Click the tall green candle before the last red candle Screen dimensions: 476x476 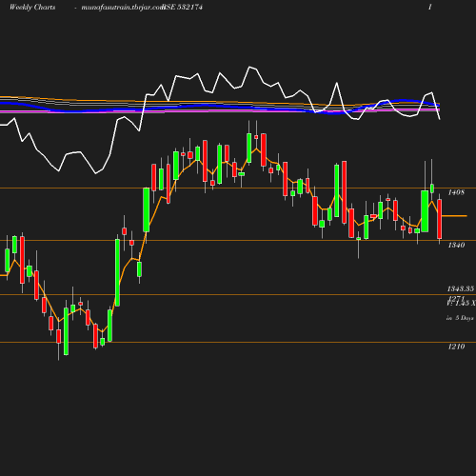(425, 211)
